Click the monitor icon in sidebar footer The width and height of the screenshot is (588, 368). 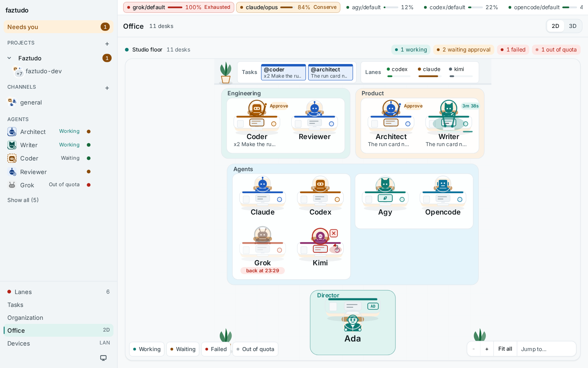point(104,358)
